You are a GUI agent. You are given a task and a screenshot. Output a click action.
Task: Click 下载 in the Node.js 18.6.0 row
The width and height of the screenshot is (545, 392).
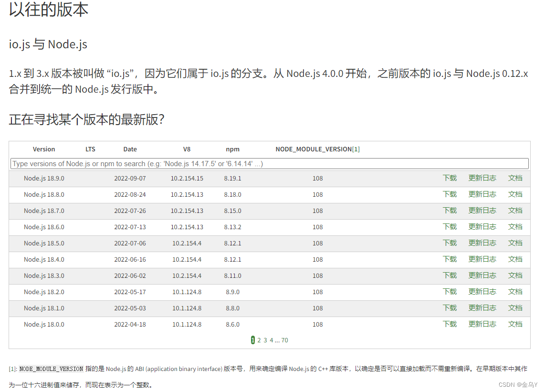point(450,227)
